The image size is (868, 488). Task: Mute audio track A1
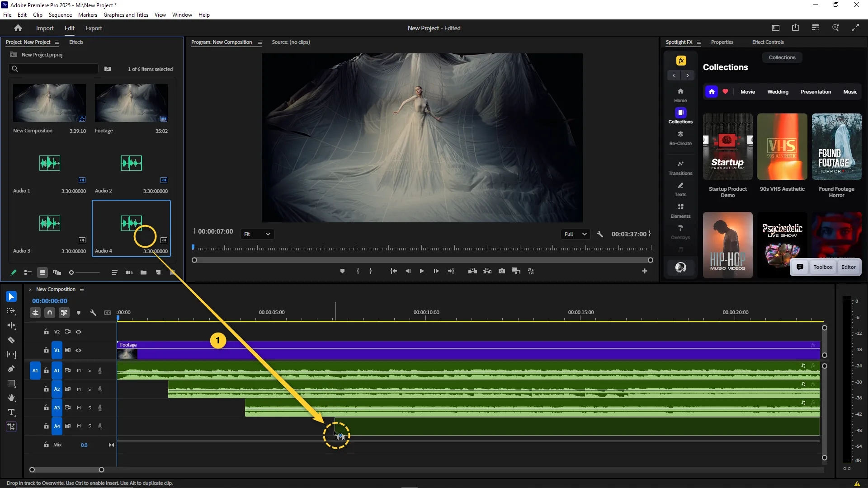click(x=79, y=371)
